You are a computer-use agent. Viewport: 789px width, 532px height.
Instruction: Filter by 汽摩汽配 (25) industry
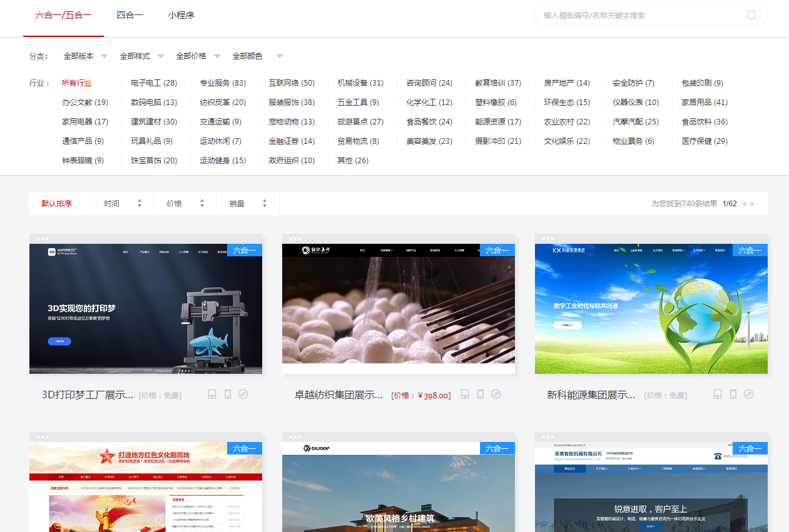coord(636,121)
